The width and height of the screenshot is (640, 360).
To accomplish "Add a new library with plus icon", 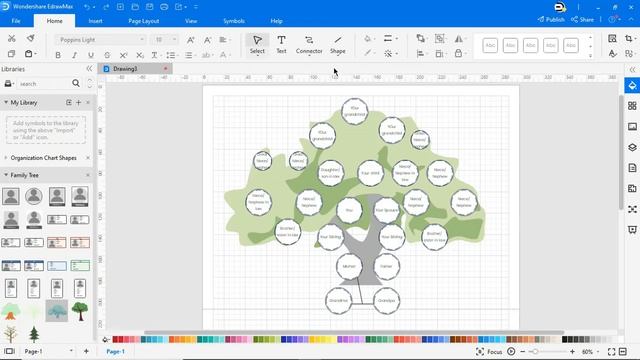I will click(78, 102).
